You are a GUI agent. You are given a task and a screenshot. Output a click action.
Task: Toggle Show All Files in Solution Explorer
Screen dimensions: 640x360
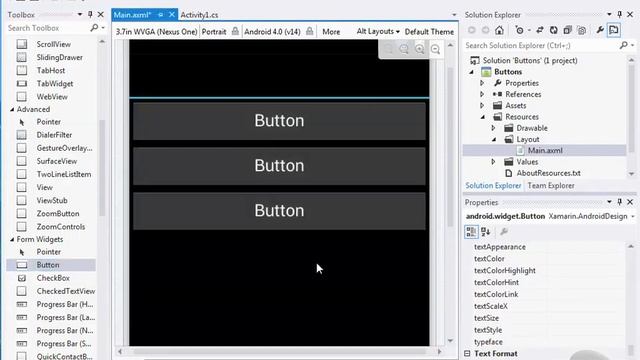click(x=582, y=30)
